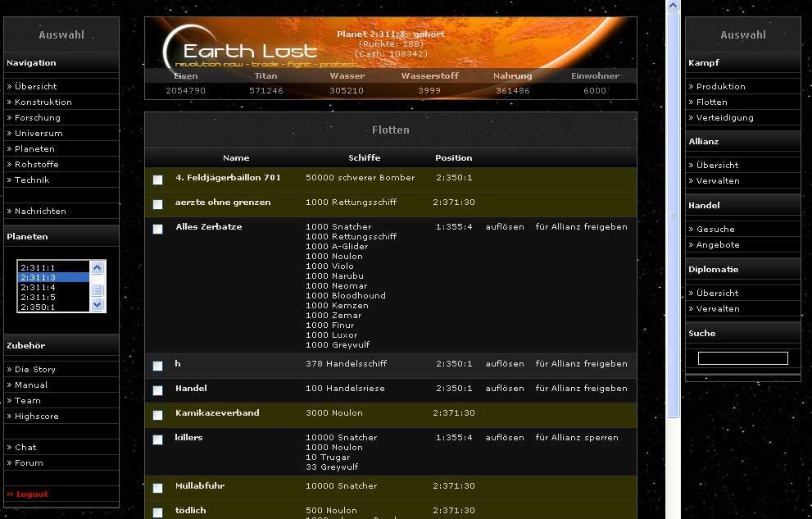Click the page vertical scrollbar thumb
Screen dimensions: 812x519
[674, 215]
